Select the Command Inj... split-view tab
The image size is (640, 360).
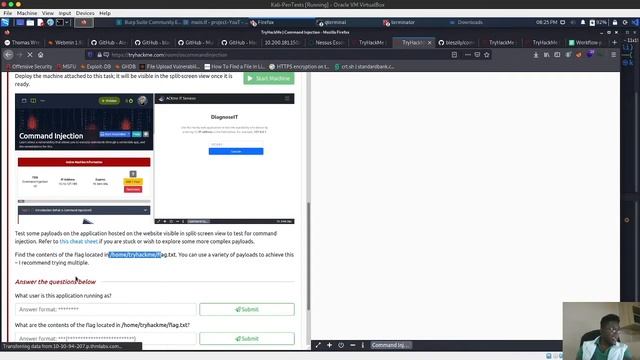click(390, 345)
